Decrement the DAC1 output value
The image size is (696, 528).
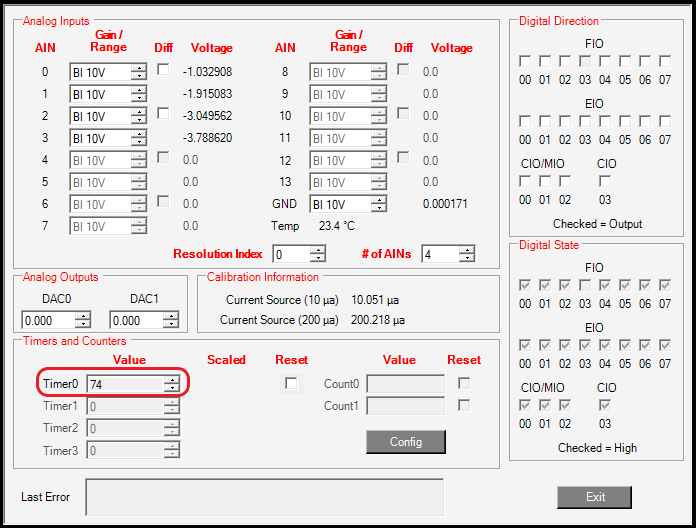pos(171,325)
